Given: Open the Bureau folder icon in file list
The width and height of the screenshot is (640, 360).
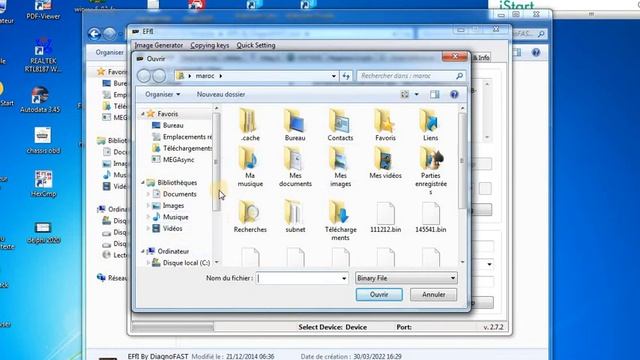Looking at the screenshot, I should [295, 125].
